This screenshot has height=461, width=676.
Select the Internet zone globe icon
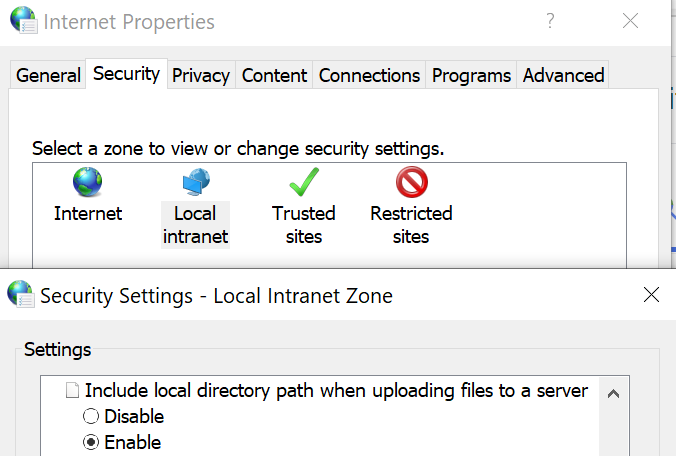[x=88, y=182]
